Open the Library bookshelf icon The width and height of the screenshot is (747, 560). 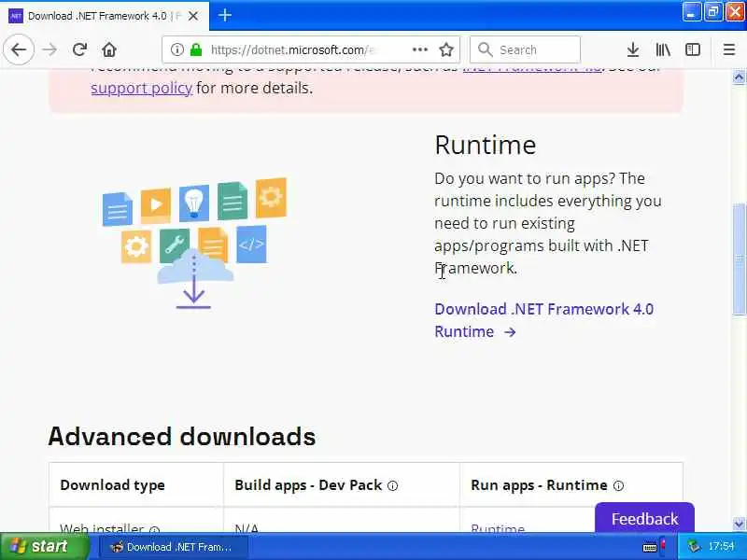coord(663,49)
